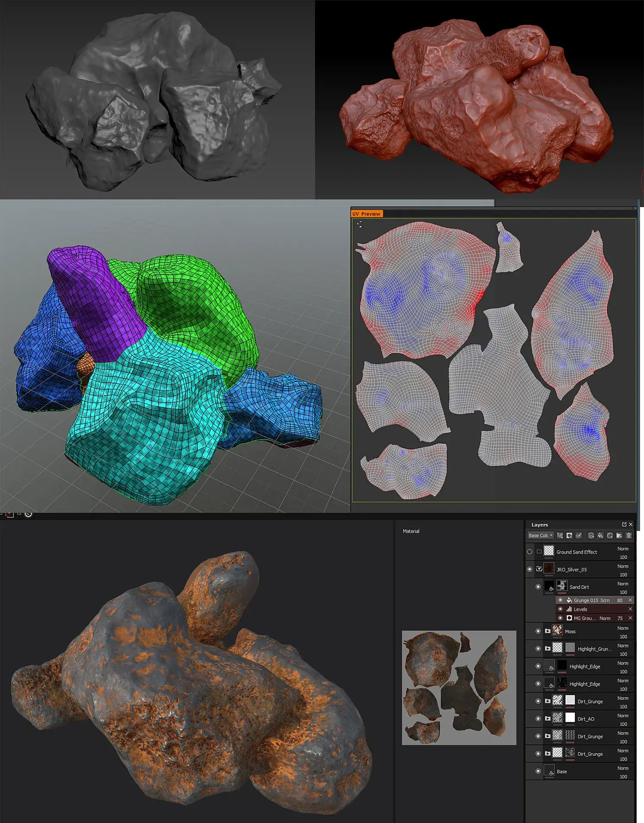Click the add mask icon in Layers toolbar

click(570, 536)
